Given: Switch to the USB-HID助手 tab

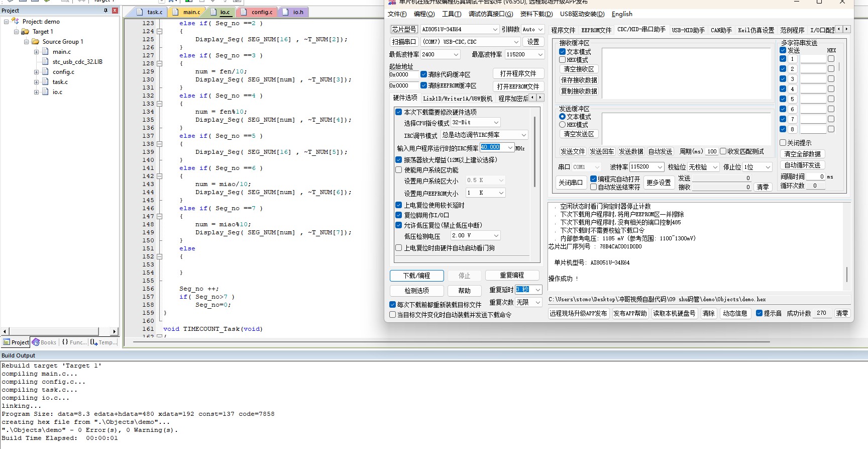Looking at the screenshot, I should click(688, 30).
